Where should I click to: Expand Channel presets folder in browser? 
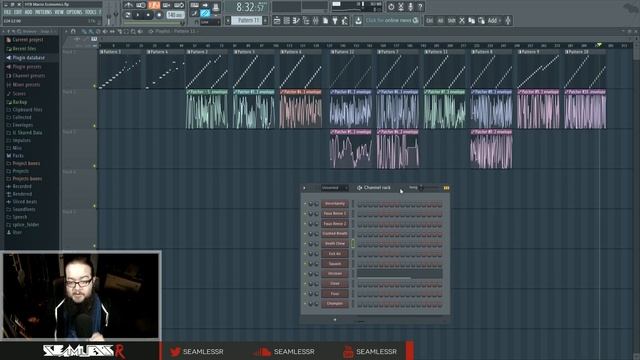29,76
